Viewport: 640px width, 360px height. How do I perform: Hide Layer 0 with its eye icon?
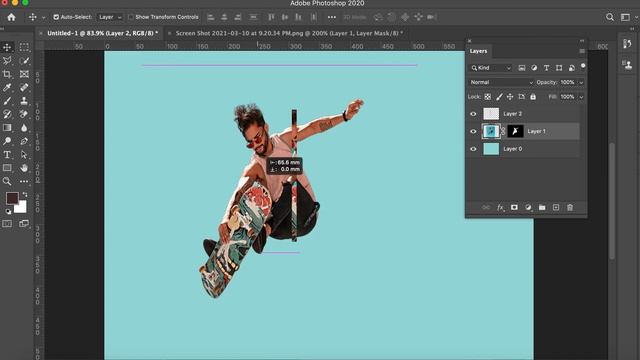pyautogui.click(x=473, y=149)
